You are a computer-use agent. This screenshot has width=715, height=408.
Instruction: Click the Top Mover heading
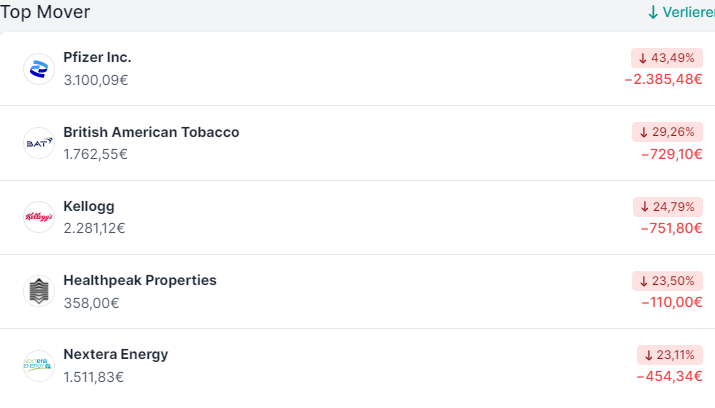pos(45,12)
